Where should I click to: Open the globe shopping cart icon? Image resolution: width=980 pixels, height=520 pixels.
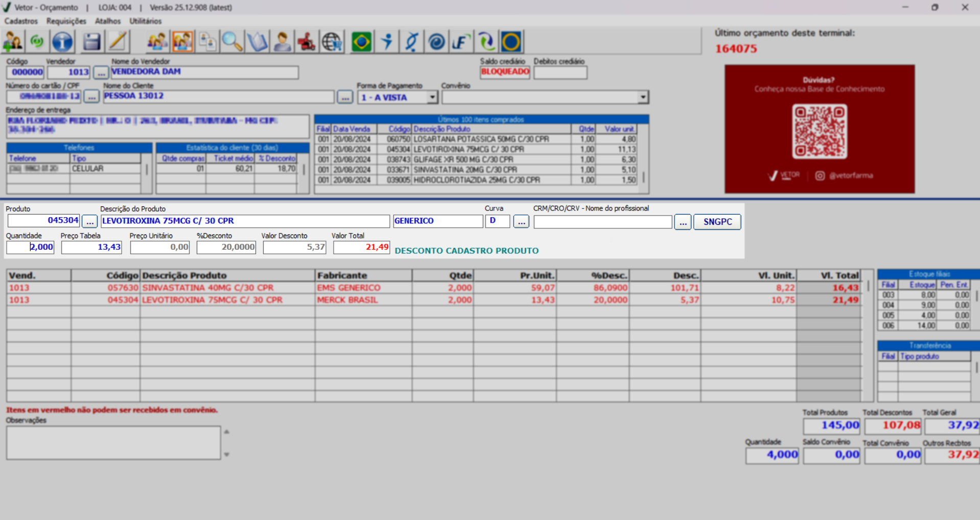(332, 42)
